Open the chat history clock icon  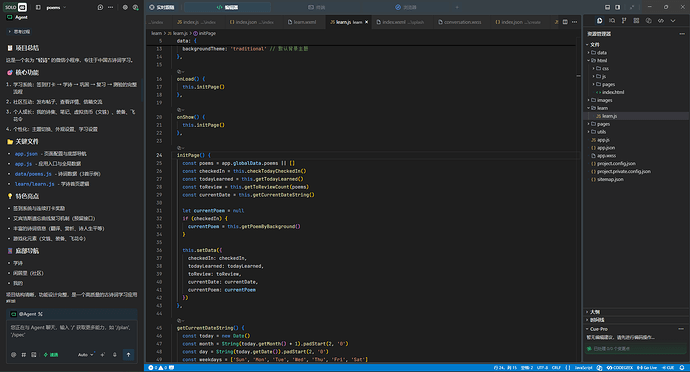100,7
